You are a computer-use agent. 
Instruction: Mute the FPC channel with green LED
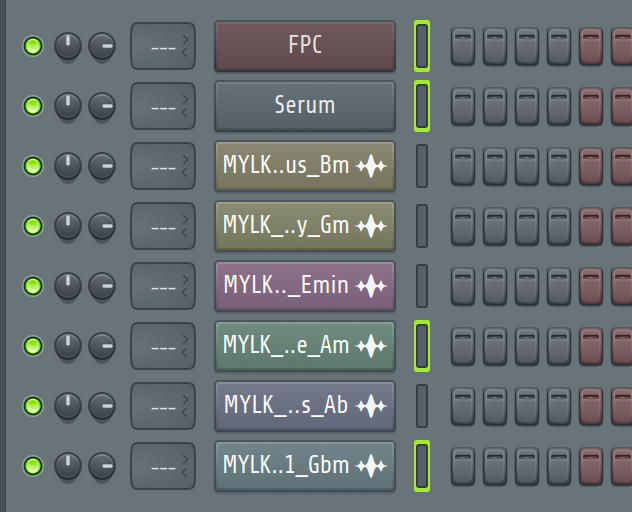33,46
